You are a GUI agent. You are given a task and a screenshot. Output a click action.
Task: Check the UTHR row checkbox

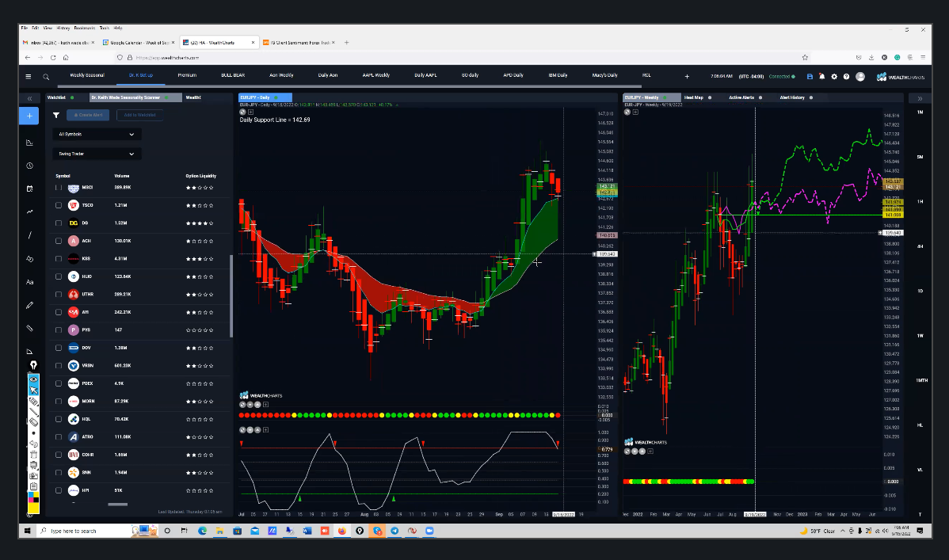tap(59, 294)
